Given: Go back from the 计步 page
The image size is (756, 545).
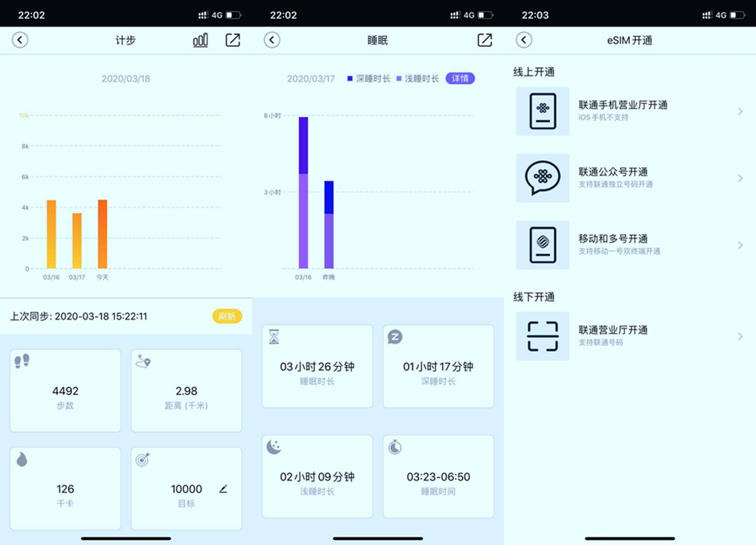Looking at the screenshot, I should [20, 40].
